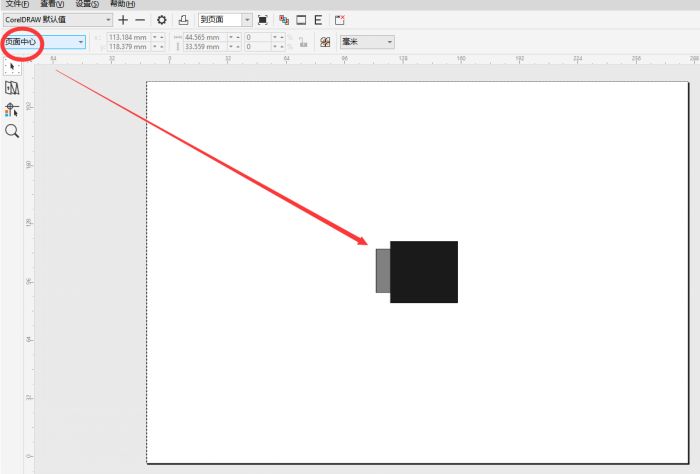Viewport: 700px width, 474px height.
Task: Open print options with the gear icon
Action: 162,20
